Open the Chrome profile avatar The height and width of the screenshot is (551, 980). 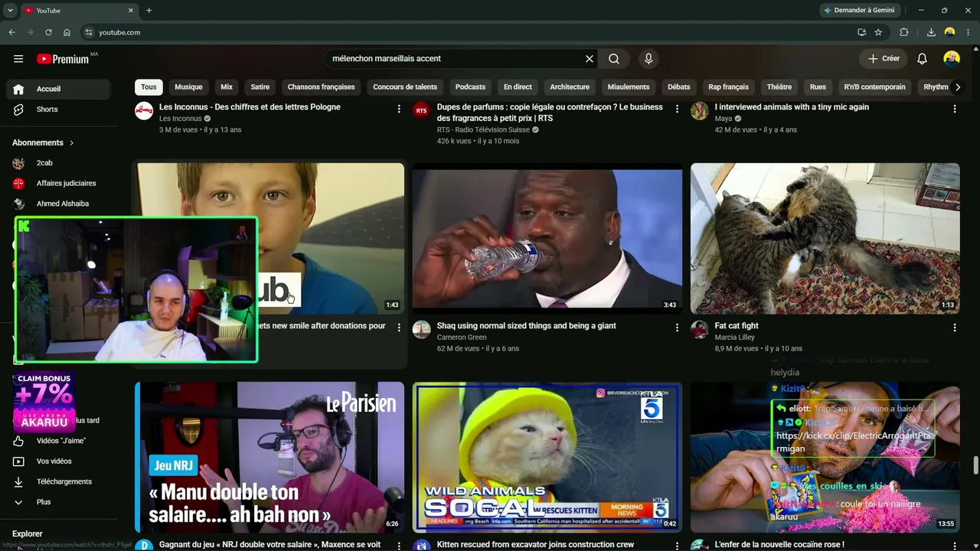pyautogui.click(x=949, y=32)
